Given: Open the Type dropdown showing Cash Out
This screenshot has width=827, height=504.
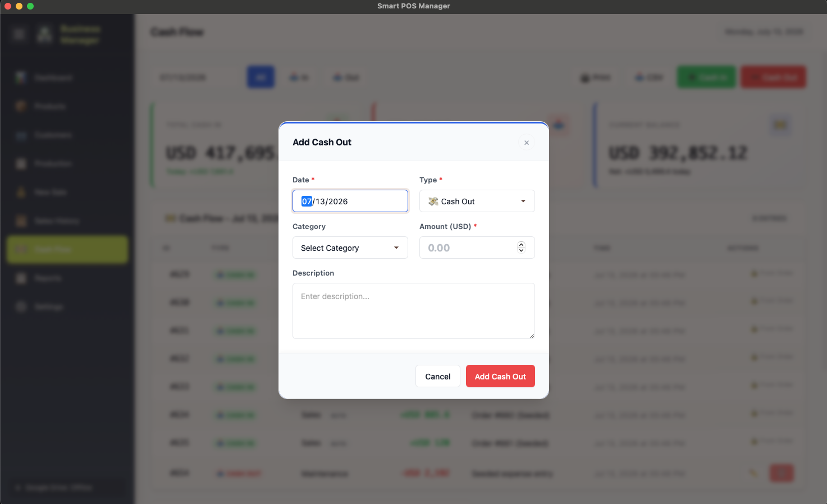Looking at the screenshot, I should pyautogui.click(x=477, y=201).
